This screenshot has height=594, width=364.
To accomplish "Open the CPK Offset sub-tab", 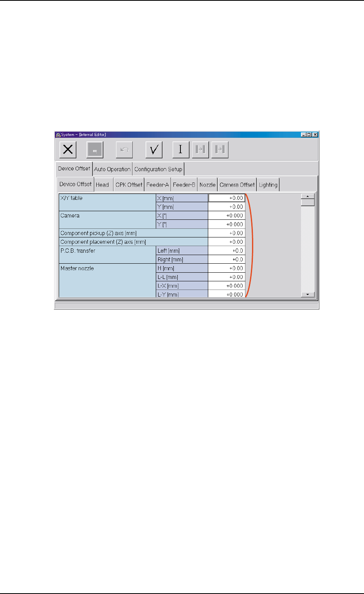I will 129,185.
